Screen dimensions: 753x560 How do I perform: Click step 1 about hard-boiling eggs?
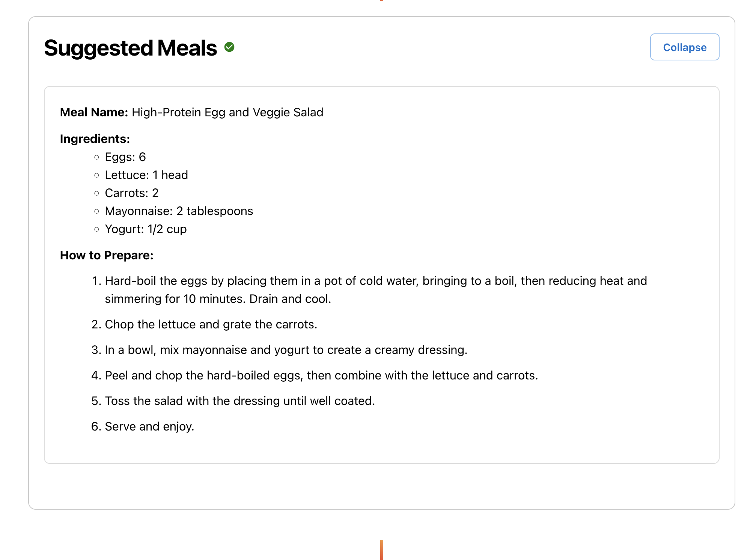[x=375, y=281]
